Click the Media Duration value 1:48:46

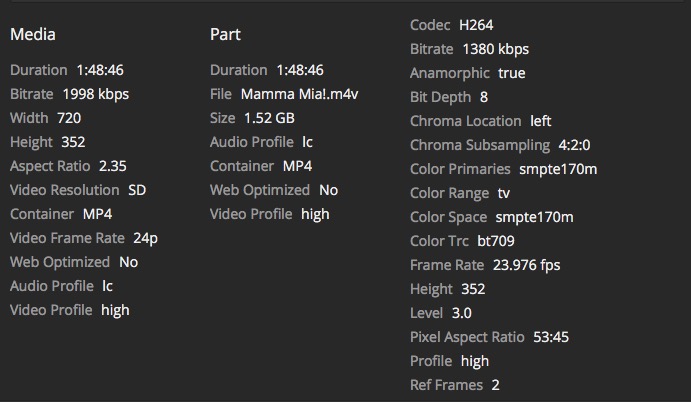[x=99, y=70]
